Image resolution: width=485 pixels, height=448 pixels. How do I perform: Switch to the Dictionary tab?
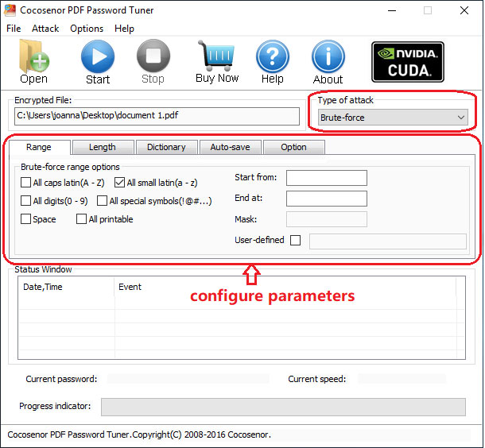click(x=166, y=147)
